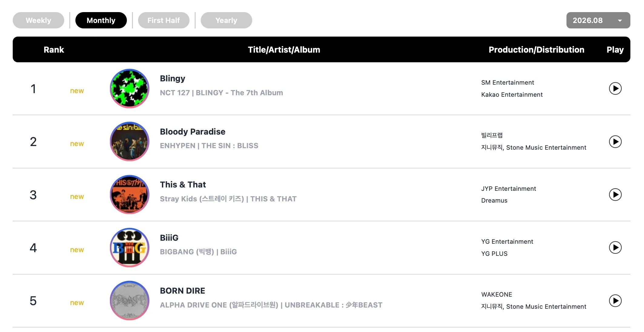This screenshot has width=644, height=332.
Task: Play the song Blingy by NCT 127
Action: pos(615,89)
